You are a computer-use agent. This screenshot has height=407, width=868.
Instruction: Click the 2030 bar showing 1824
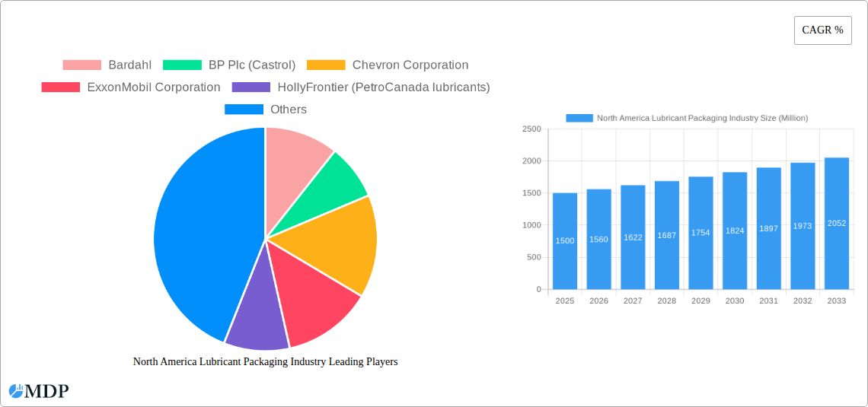pos(735,231)
